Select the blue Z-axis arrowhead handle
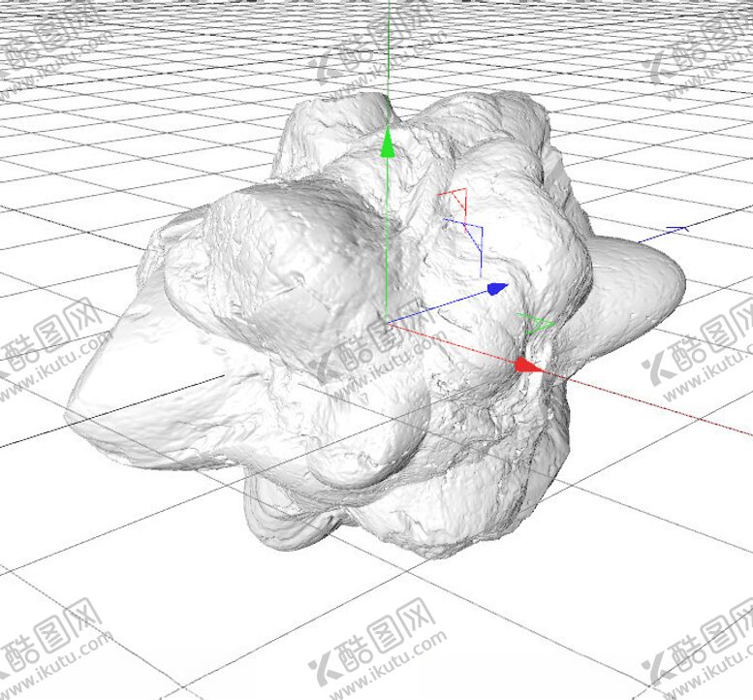 [496, 289]
